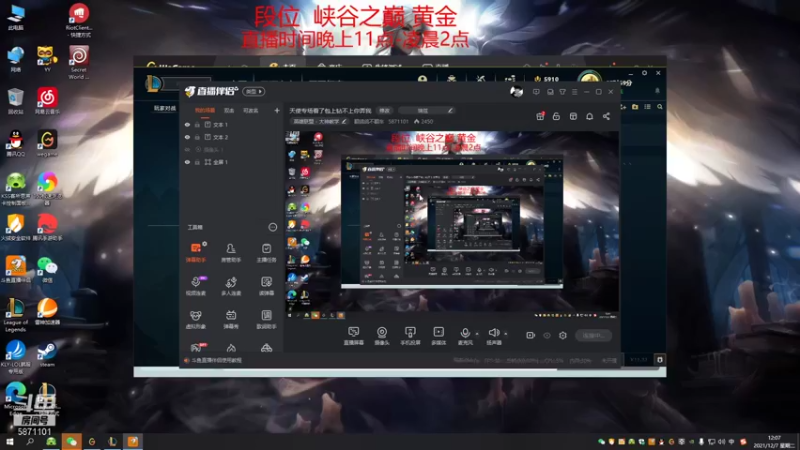
Task: Add a phone screen-cast source (手机投屏)
Action: coord(410,336)
